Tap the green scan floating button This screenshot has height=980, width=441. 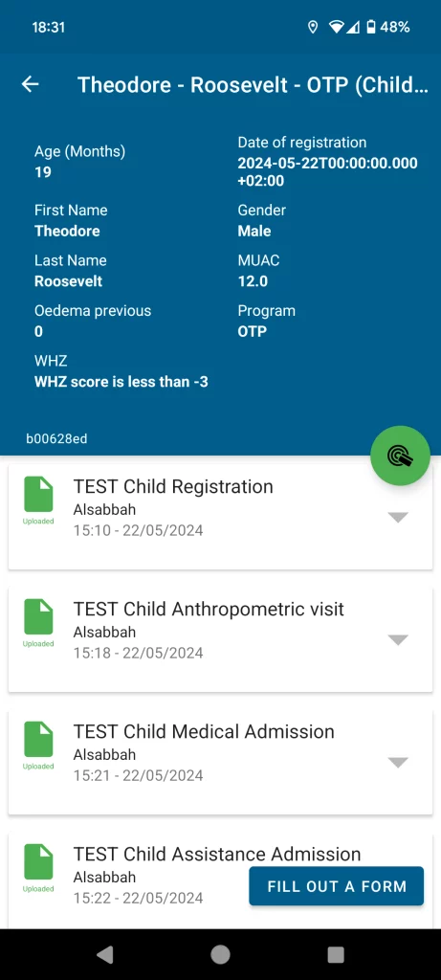[x=401, y=456]
